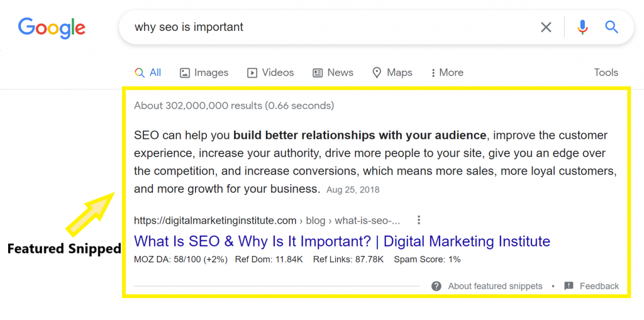Image resolution: width=644 pixels, height=320 pixels.
Task: Click the Feedback speech-bubble icon
Action: [569, 286]
